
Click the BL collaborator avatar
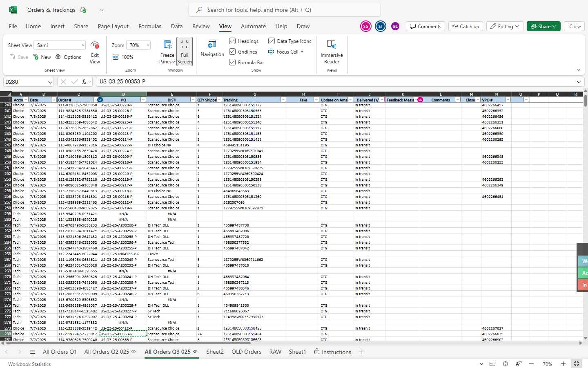coord(395,26)
